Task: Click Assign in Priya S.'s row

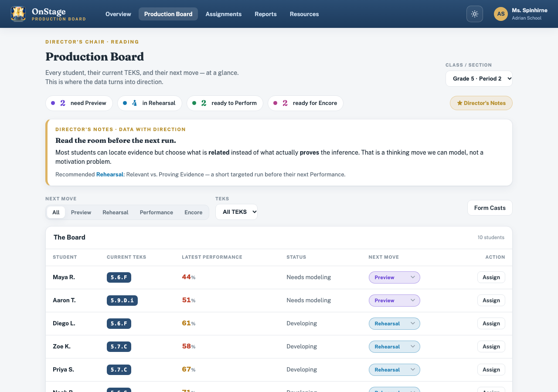Action: (491, 370)
